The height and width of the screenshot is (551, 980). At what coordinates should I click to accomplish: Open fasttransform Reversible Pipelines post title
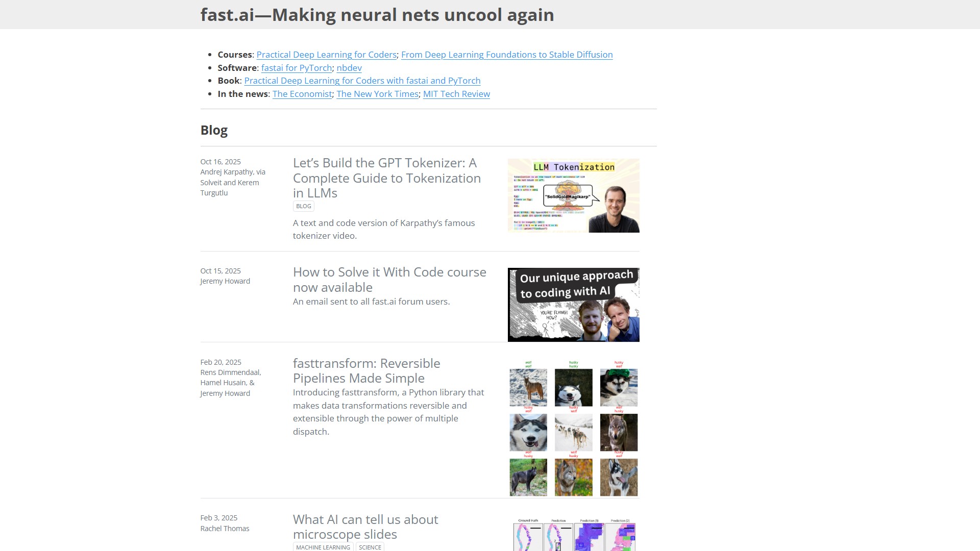pos(366,371)
